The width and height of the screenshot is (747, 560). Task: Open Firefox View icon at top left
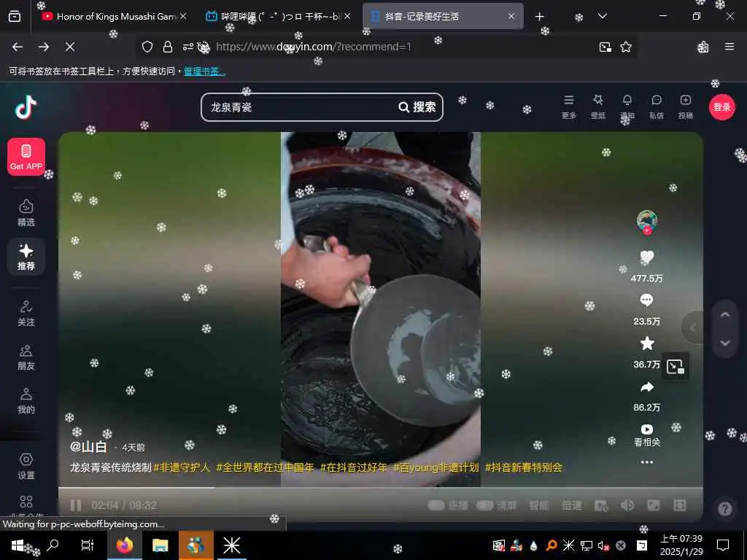tap(15, 17)
